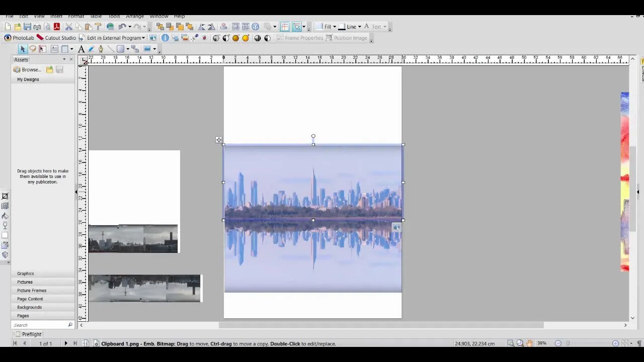Open the Arrange menu
This screenshot has height=362, width=644.
(135, 16)
